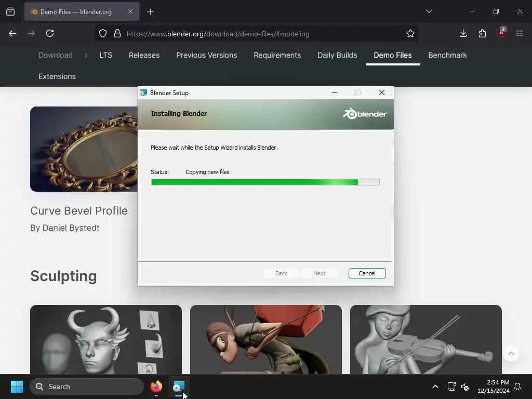Click the taskbar Search box
The image size is (532, 399).
click(87, 387)
